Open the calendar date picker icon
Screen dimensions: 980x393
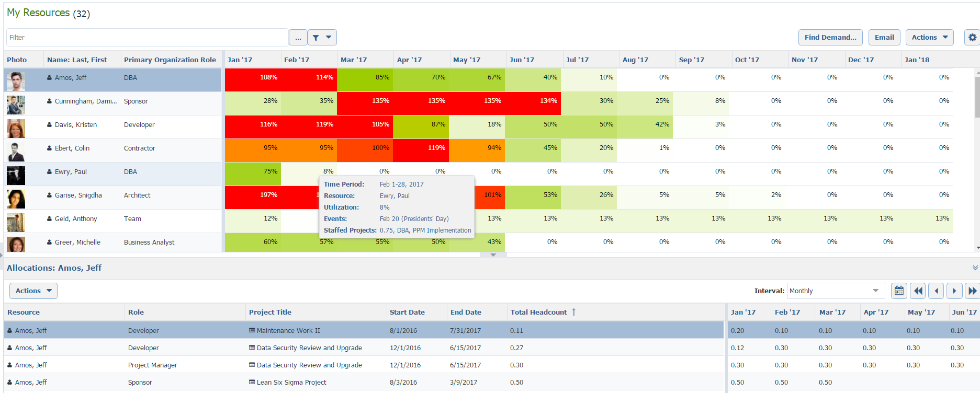(x=899, y=291)
